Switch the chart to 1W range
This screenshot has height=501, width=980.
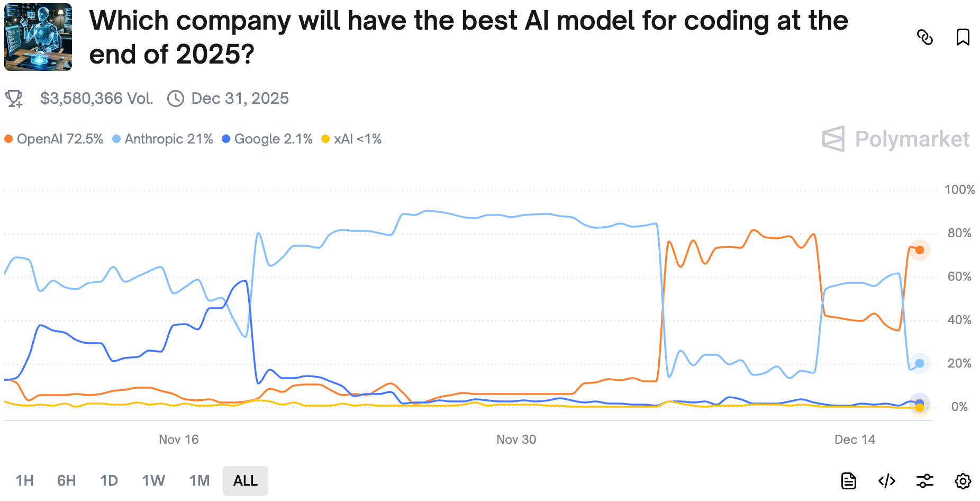pos(153,481)
